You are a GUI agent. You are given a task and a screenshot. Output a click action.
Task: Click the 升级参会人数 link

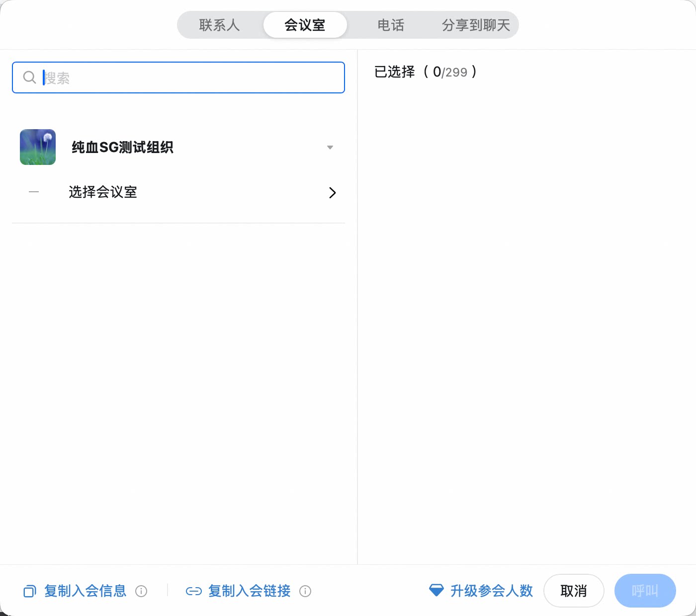coord(491,591)
